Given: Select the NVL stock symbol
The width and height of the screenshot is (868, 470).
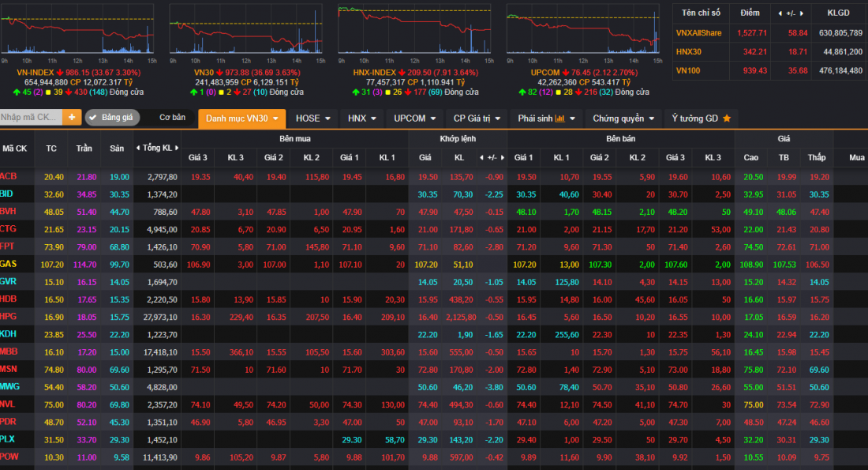Looking at the screenshot, I should pos(8,404).
